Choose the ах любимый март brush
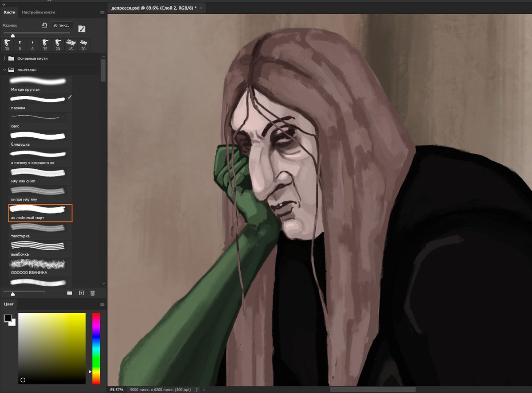The width and height of the screenshot is (532, 393). tap(40, 213)
